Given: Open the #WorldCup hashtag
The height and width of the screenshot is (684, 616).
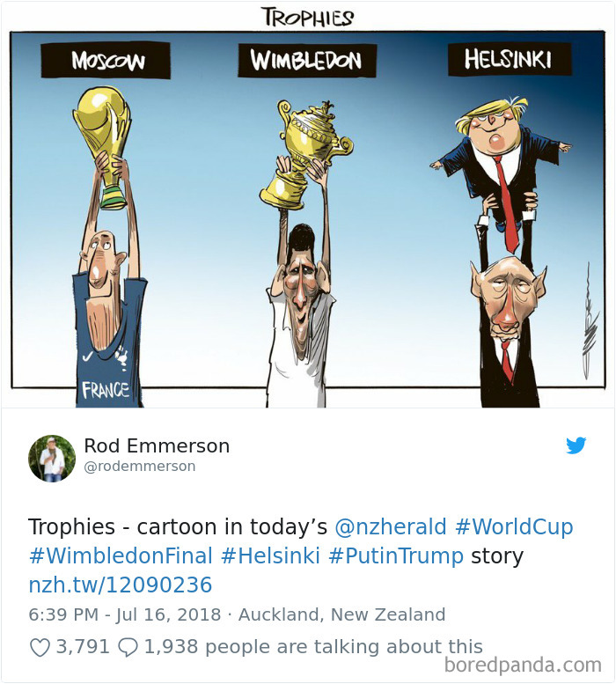Looking at the screenshot, I should (514, 526).
